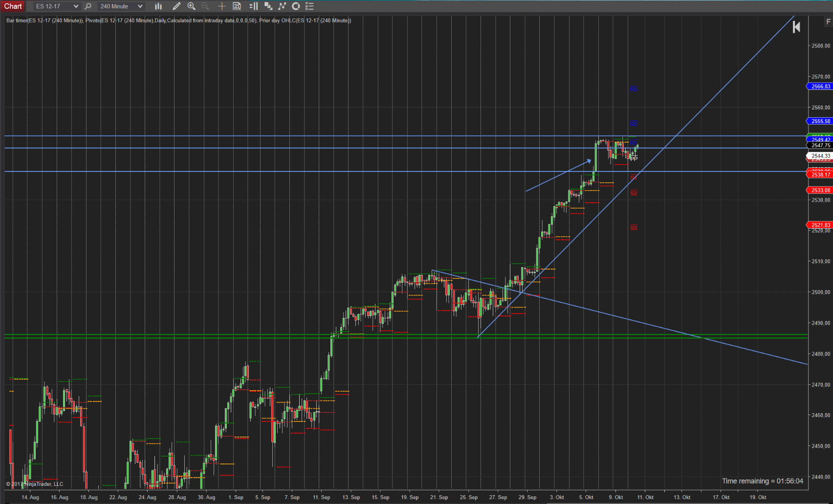Open the data series icon
This screenshot has width=833, height=504.
pos(268,6)
